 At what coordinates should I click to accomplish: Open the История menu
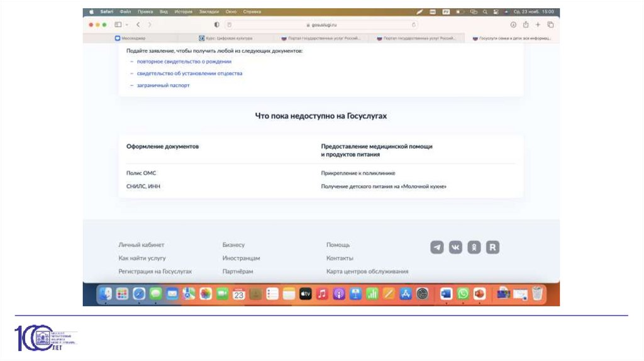[x=183, y=12]
